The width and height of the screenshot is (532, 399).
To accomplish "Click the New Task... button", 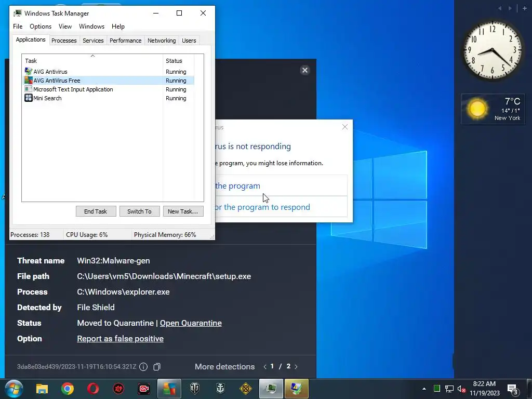I will [x=183, y=211].
